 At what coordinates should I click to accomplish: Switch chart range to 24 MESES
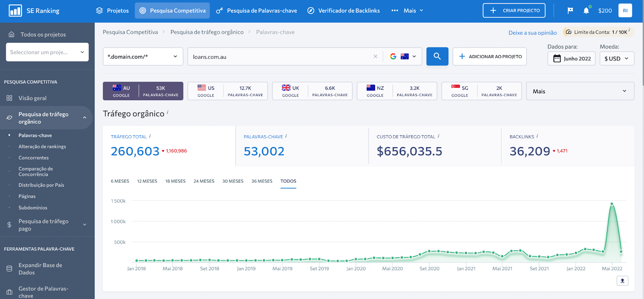[204, 181]
